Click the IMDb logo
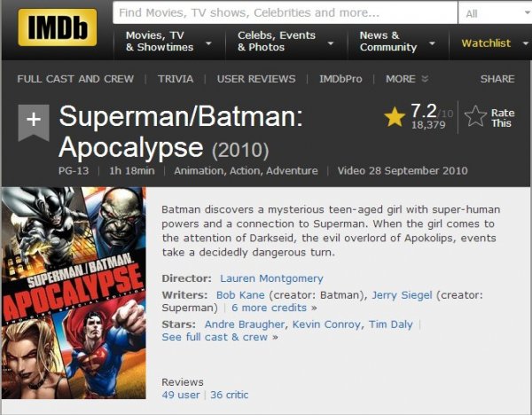 (57, 27)
